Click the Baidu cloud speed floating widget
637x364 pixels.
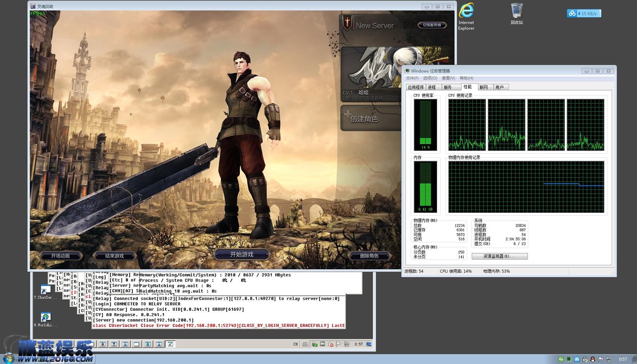584,13
